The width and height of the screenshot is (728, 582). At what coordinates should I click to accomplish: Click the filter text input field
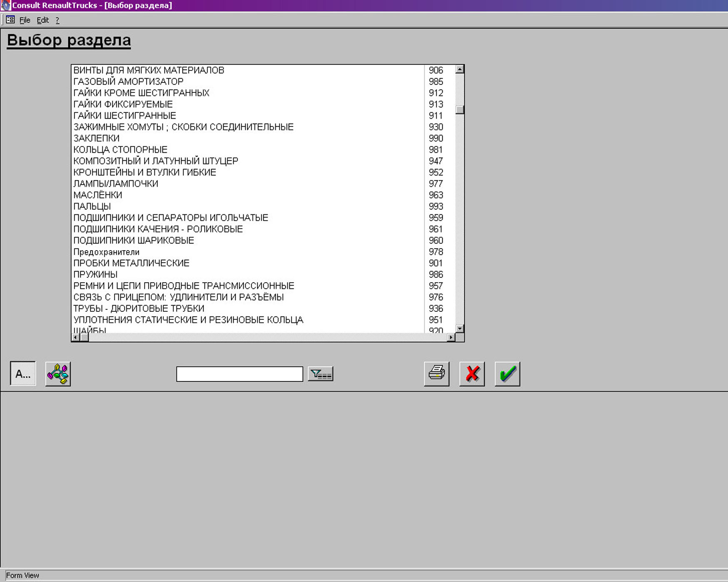pyautogui.click(x=239, y=374)
